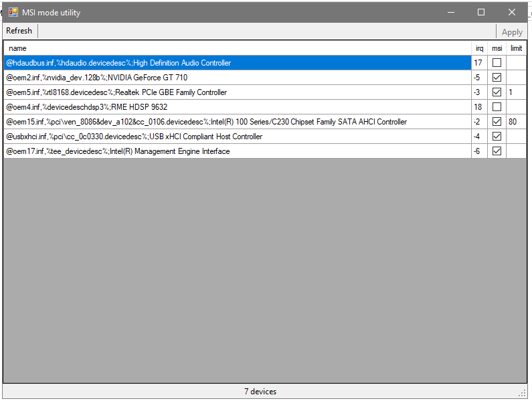The height and width of the screenshot is (405, 532).
Task: Untick MSI for USB xHCI Host Controller
Action: pyautogui.click(x=497, y=137)
